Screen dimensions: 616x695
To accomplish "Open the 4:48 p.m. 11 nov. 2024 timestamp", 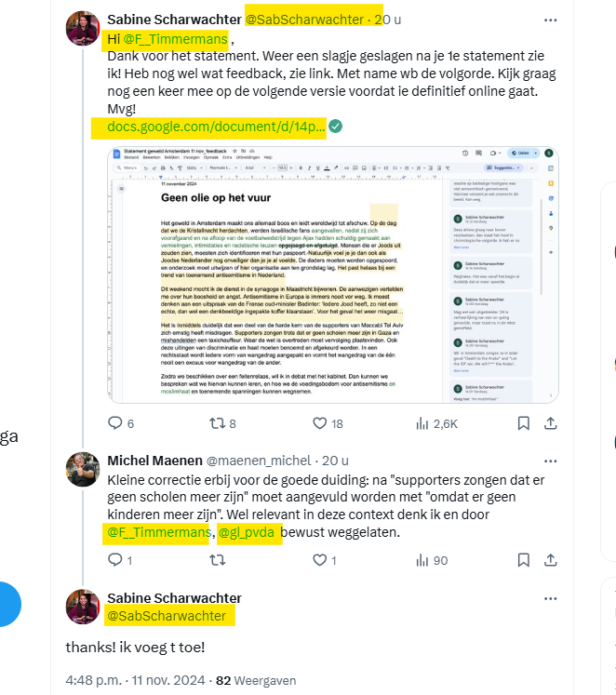I will pyautogui.click(x=135, y=680).
